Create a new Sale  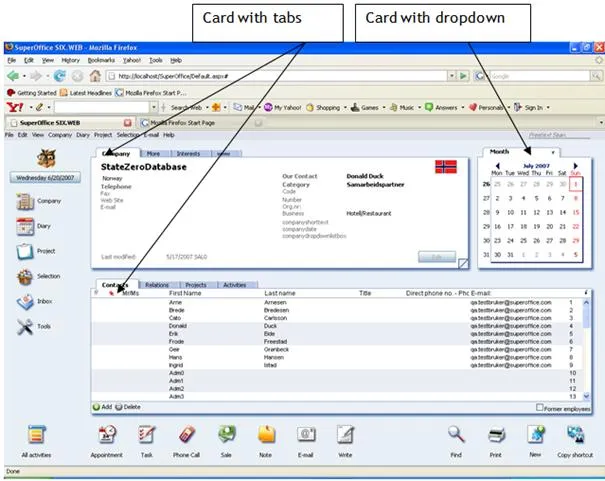[x=227, y=435]
